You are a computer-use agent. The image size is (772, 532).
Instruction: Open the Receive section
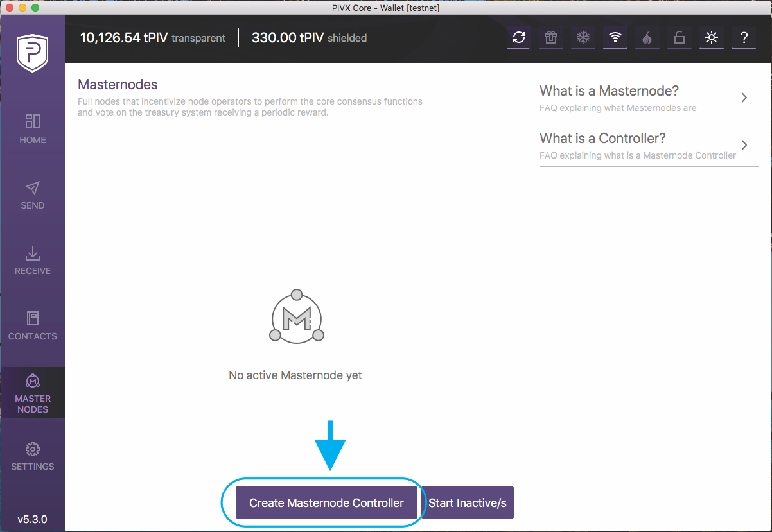tap(33, 261)
